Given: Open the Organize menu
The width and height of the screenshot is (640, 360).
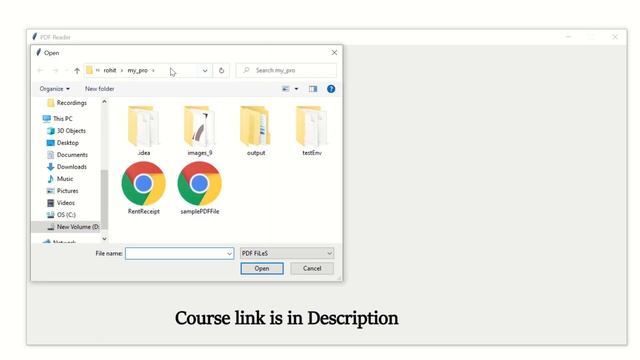Looking at the screenshot, I should click(x=54, y=89).
